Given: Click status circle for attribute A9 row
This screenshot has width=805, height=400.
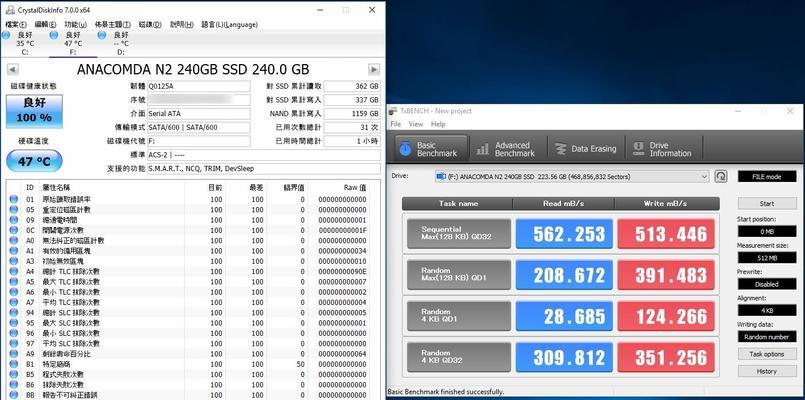Looking at the screenshot, I should coord(13,354).
